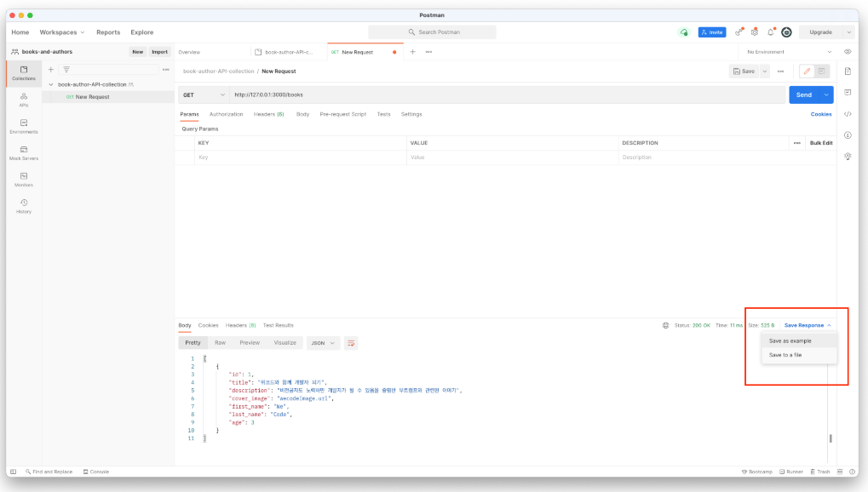
Task: Expand the Send button dropdown arrow
Action: 826,94
